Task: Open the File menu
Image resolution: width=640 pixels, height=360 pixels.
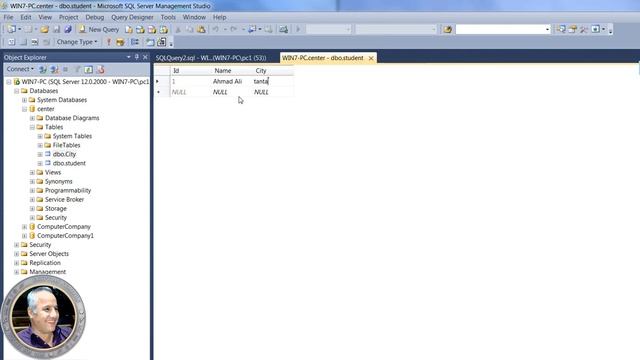Action: pos(8,17)
